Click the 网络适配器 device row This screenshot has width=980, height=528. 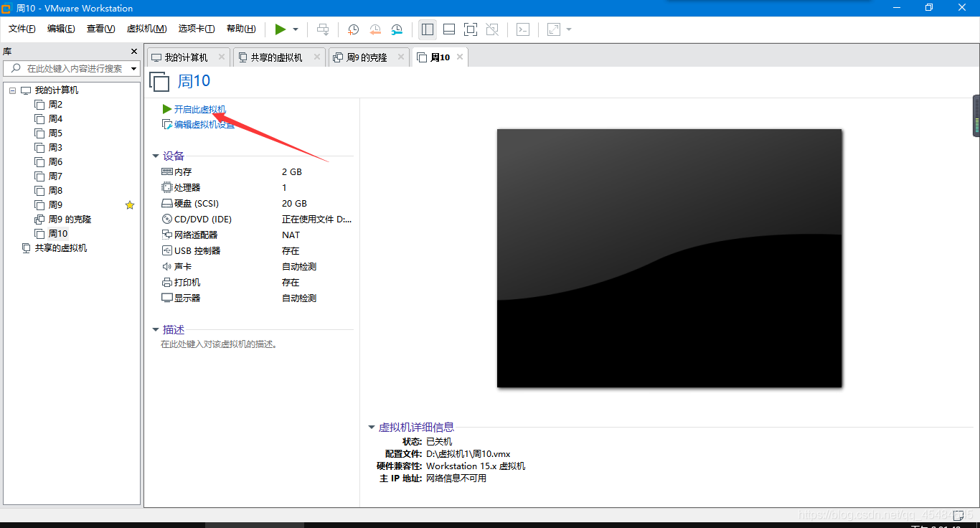point(258,235)
